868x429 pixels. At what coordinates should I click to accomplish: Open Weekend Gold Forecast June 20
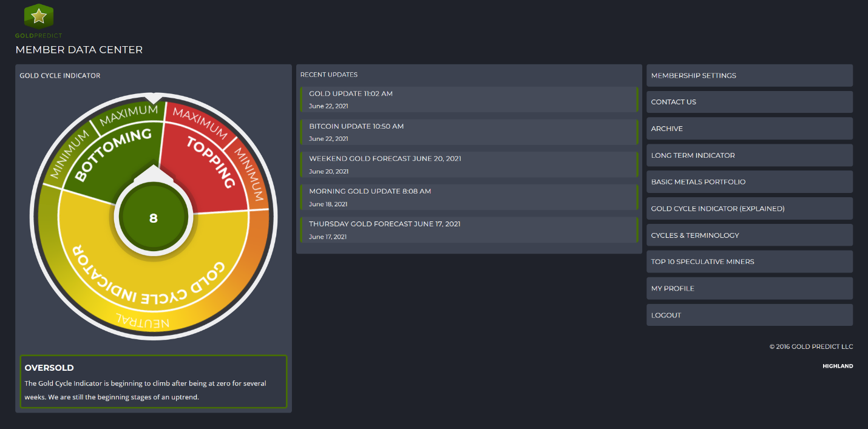pyautogui.click(x=385, y=159)
